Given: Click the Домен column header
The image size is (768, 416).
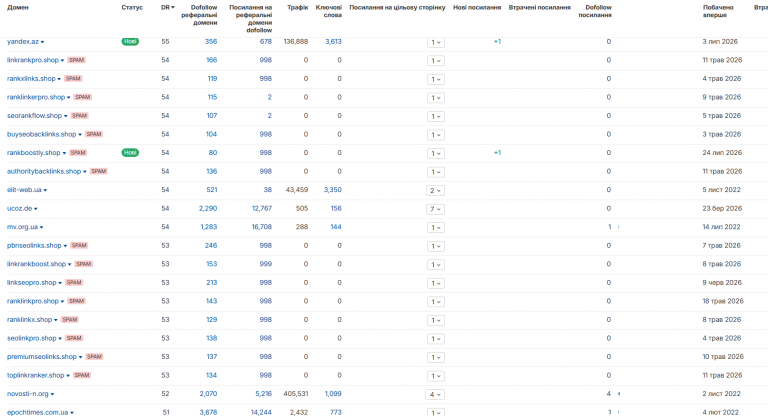Looking at the screenshot, I should pyautogui.click(x=18, y=7).
